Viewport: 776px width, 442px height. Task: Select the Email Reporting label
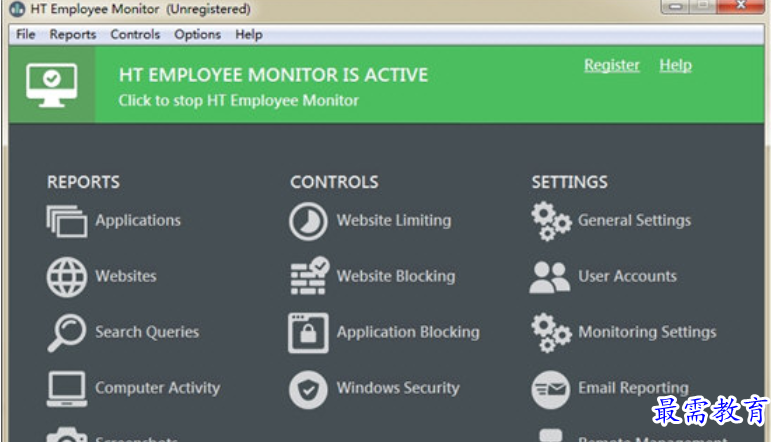[633, 388]
